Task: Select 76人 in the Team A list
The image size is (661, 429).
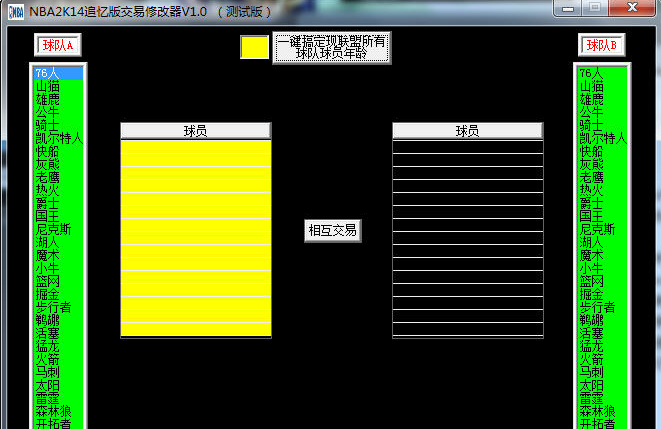Action: tap(59, 73)
